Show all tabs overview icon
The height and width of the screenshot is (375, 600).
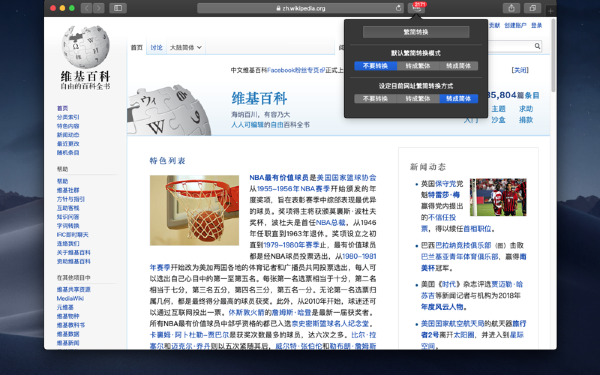click(x=532, y=8)
